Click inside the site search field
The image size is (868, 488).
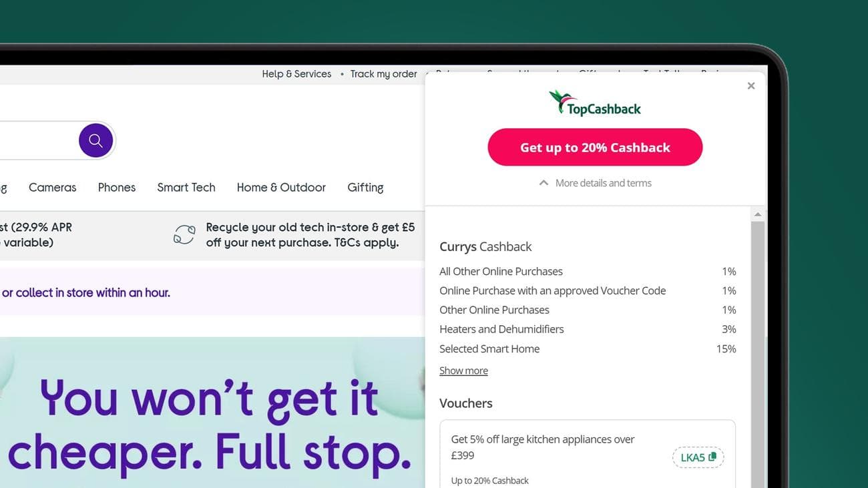point(38,140)
